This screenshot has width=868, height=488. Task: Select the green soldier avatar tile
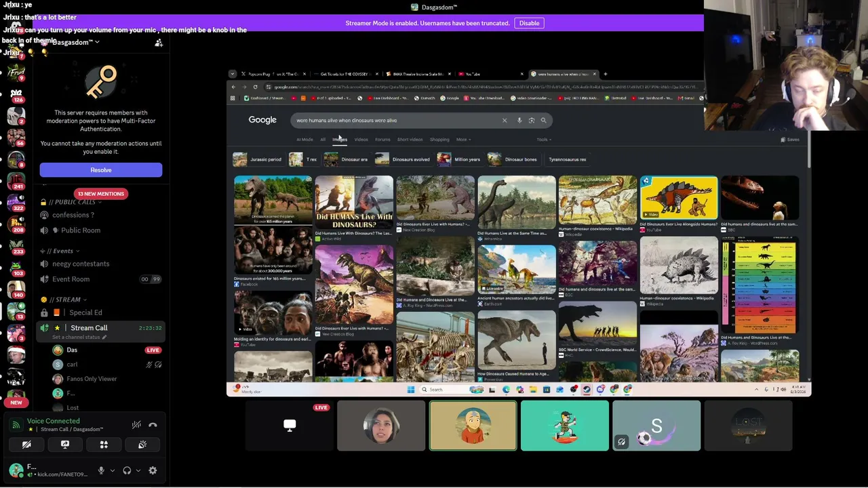(x=565, y=426)
